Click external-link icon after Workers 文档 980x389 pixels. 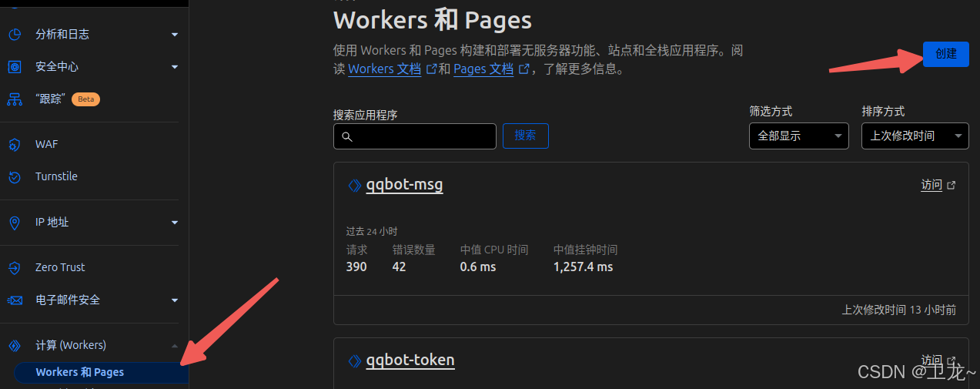pyautogui.click(x=432, y=69)
